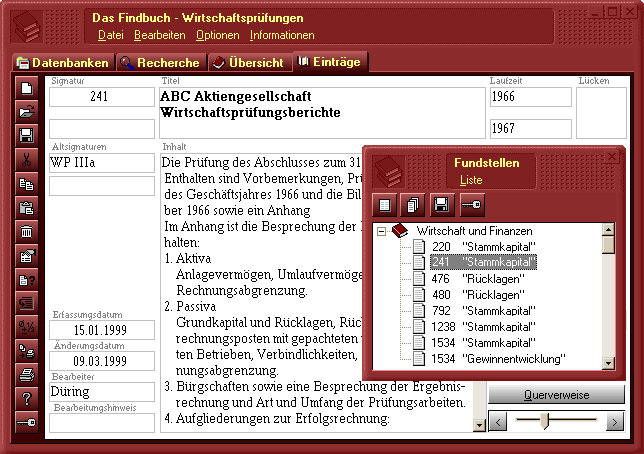644x454 pixels.
Task: Open the Bearbeiten menu
Action: pos(160,35)
